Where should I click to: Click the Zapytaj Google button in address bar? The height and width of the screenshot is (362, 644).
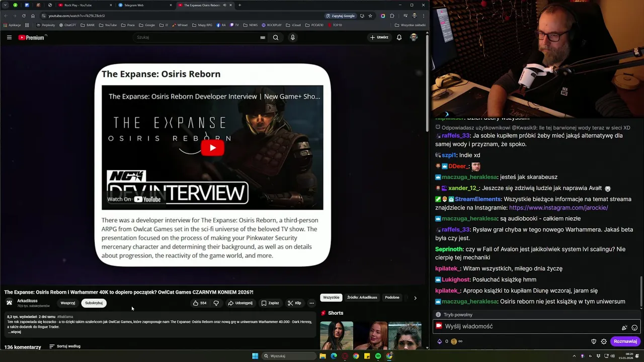pyautogui.click(x=341, y=16)
